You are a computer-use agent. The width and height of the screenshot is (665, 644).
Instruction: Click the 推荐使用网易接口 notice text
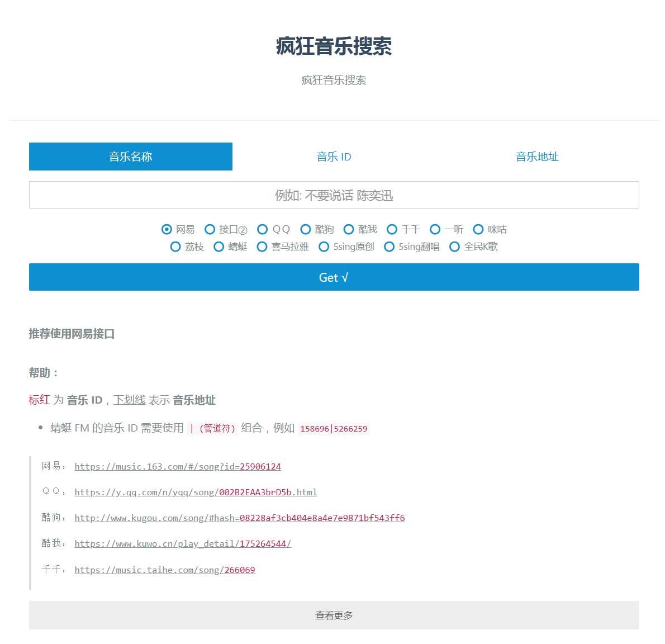pos(72,334)
